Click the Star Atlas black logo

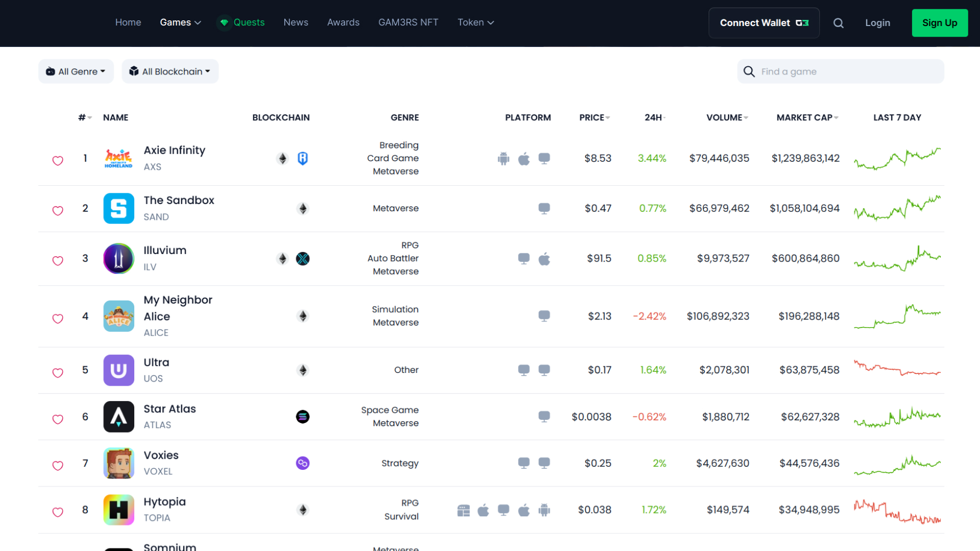pyautogui.click(x=118, y=417)
